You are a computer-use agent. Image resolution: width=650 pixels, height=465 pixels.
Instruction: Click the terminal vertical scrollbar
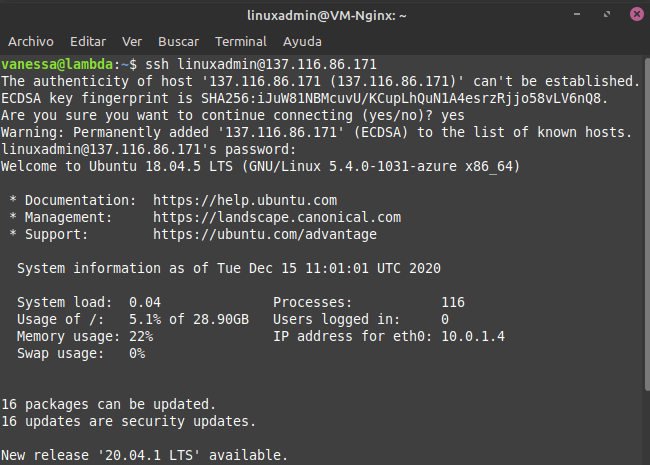[x=647, y=224]
